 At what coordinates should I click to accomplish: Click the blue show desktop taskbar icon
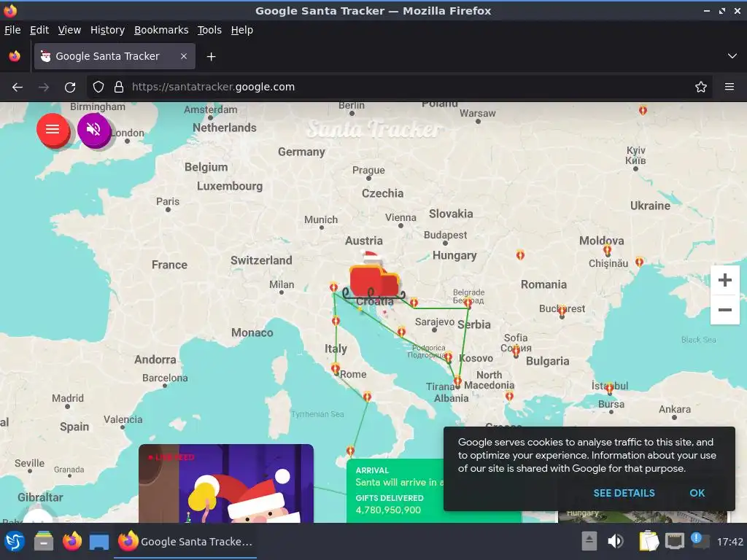coord(99,542)
